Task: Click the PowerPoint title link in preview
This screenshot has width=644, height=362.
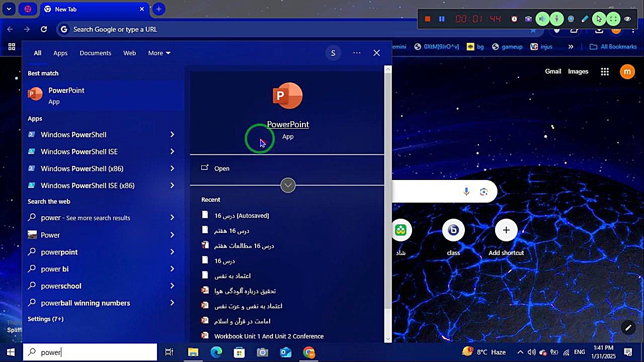Action: 288,124
